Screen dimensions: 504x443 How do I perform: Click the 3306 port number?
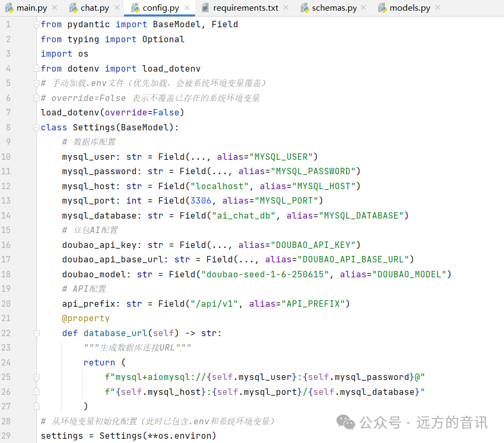(201, 200)
